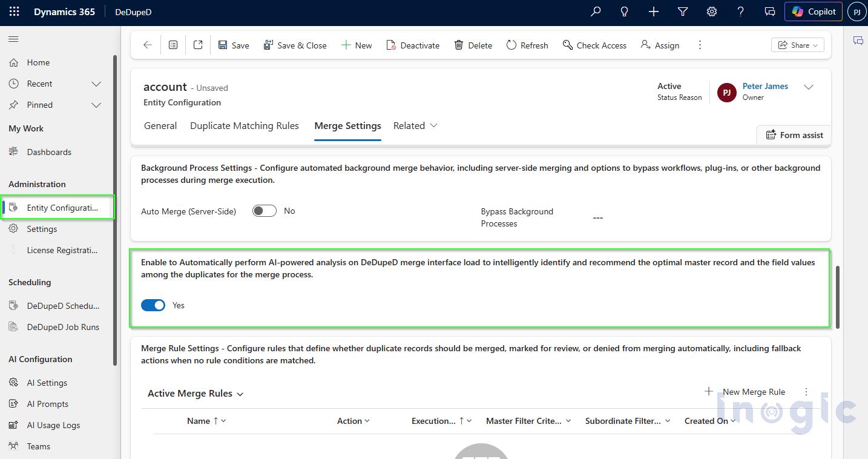This screenshot has height=459, width=868.
Task: Open Entity Configuration in sidebar
Action: coord(58,208)
